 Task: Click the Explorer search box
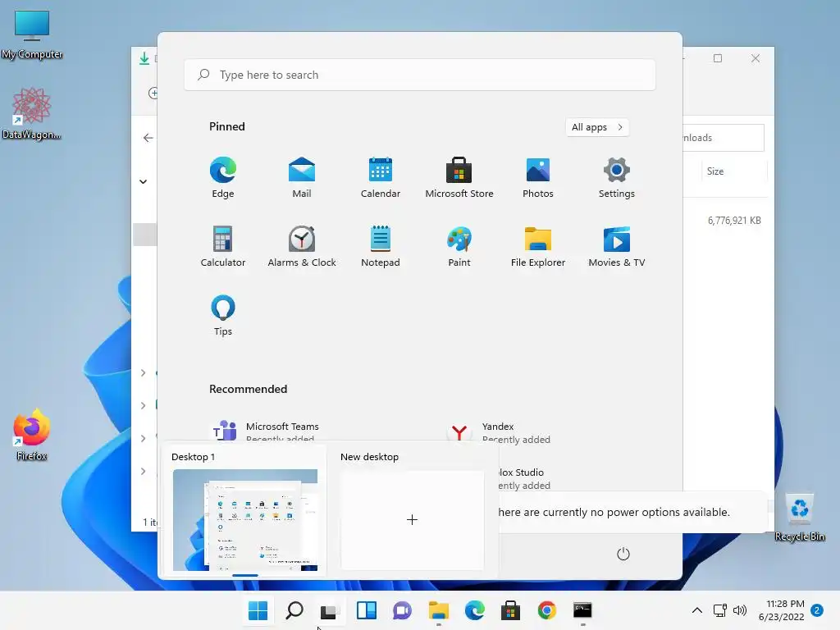click(x=724, y=138)
